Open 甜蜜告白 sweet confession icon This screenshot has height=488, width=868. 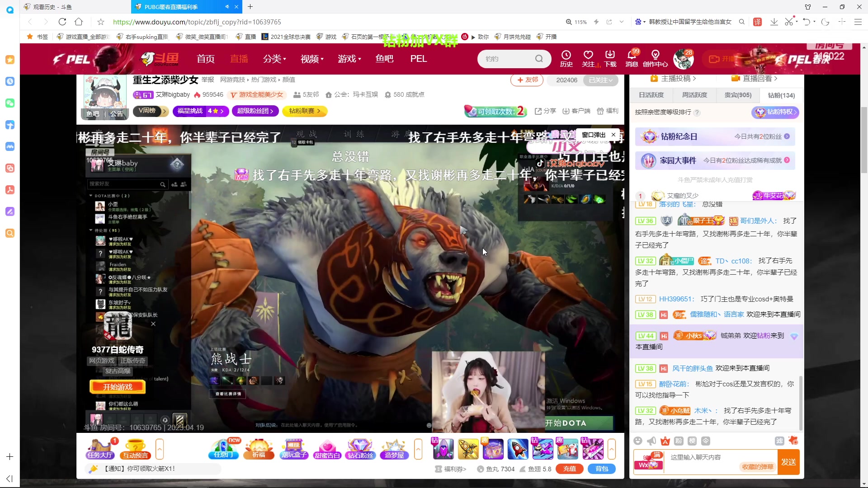327,449
